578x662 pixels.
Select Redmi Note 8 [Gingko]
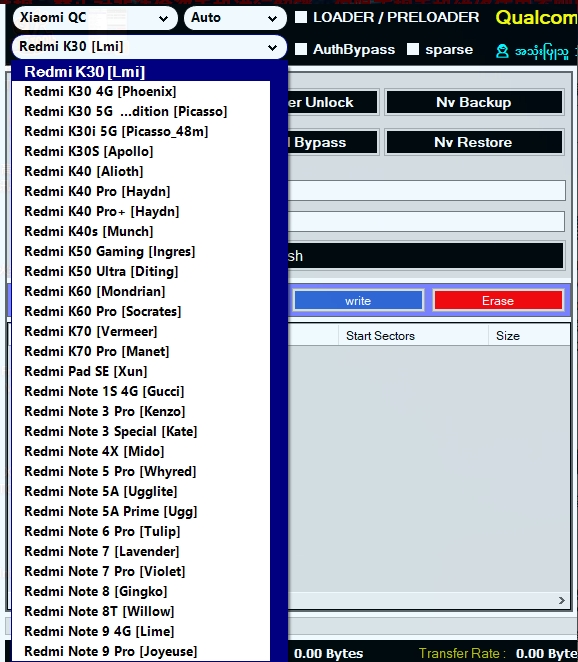[x=141, y=591]
